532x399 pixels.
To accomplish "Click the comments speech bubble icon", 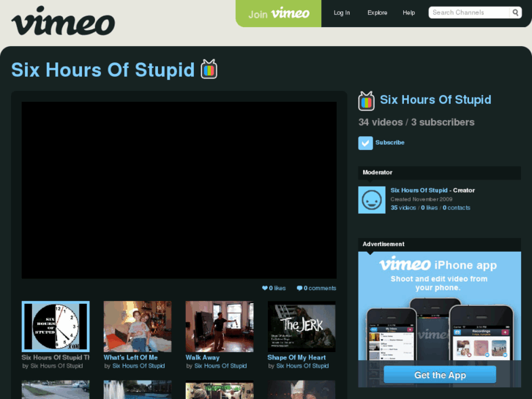I will (299, 288).
